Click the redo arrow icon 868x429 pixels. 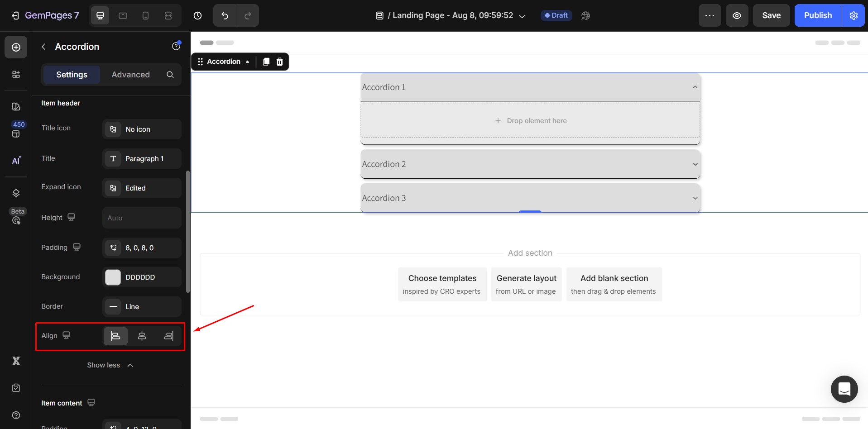tap(248, 15)
